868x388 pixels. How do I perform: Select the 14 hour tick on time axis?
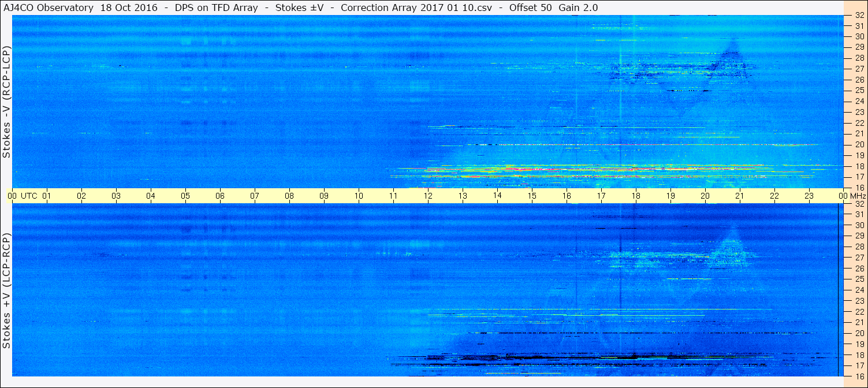(497, 196)
